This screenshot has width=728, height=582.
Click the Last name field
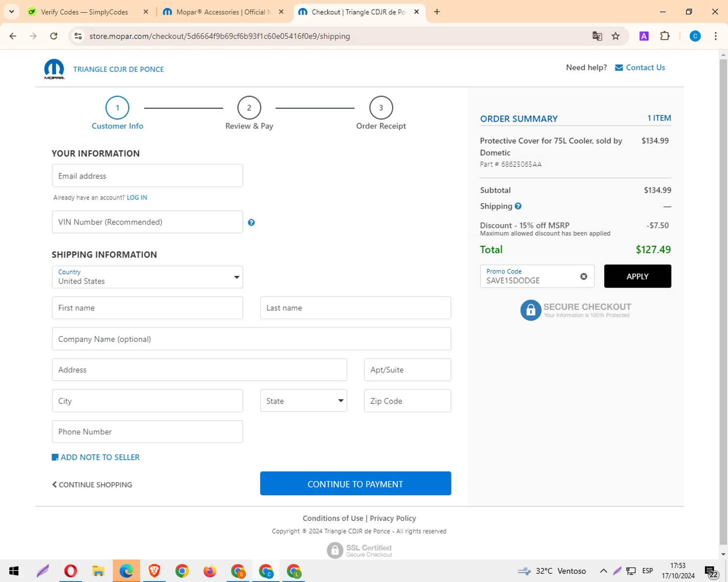(355, 307)
